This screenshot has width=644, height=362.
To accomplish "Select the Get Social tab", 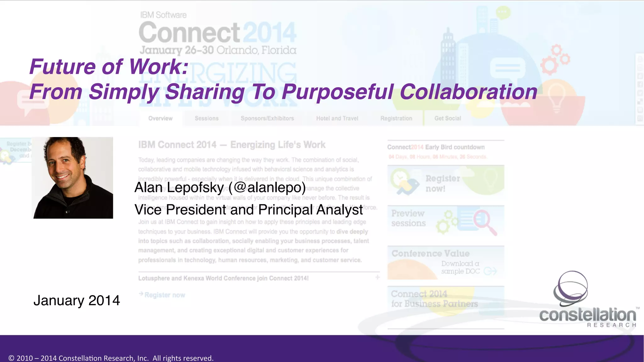I will (447, 118).
